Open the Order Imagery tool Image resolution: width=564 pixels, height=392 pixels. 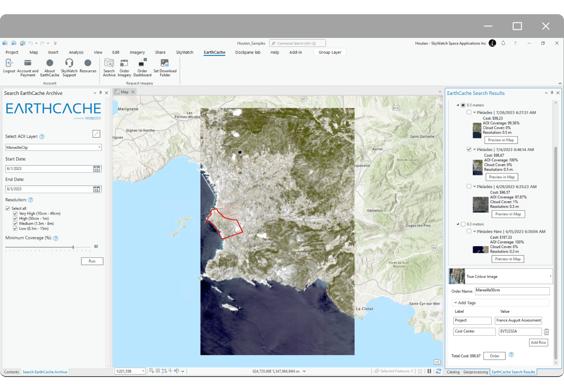tap(124, 64)
